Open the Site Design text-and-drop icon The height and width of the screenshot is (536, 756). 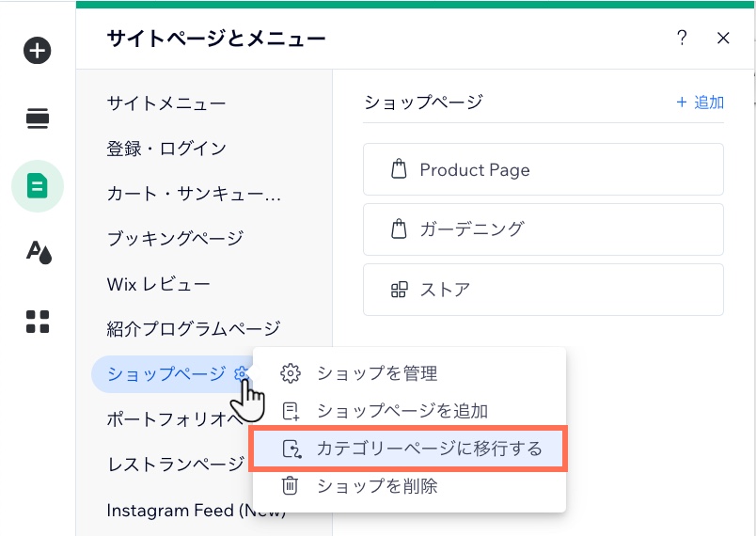coord(38,252)
